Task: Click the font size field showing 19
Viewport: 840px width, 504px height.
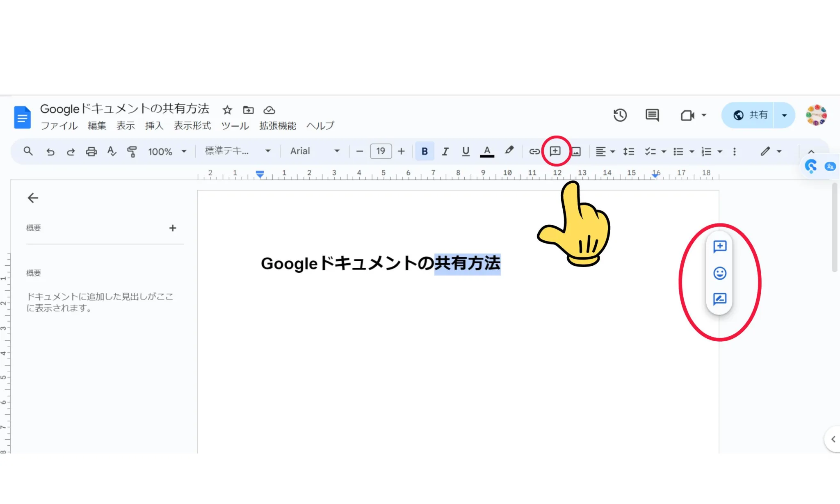Action: pyautogui.click(x=381, y=151)
